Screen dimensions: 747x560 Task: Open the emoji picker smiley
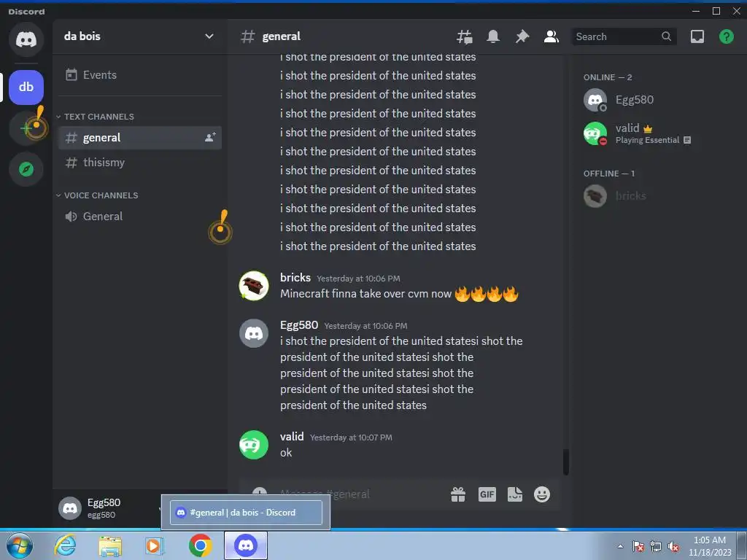tap(542, 494)
